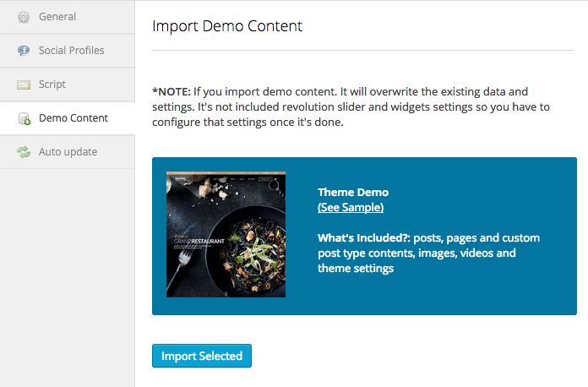Open the Auto update tab
This screenshot has width=588, height=387.
68,152
